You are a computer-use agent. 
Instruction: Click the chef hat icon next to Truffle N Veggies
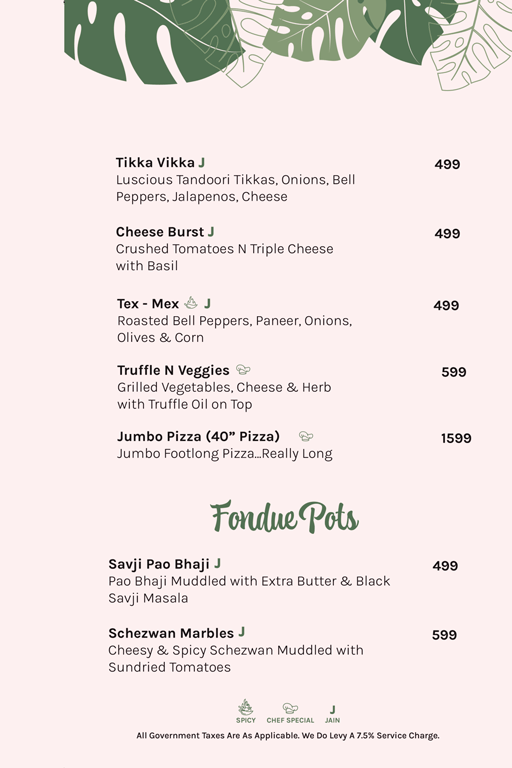[x=243, y=369]
